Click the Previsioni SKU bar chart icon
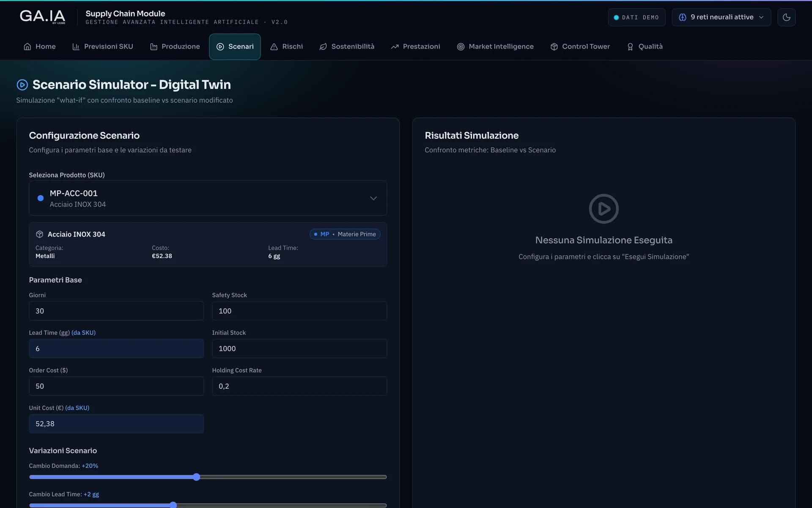The height and width of the screenshot is (508, 812). click(x=76, y=47)
